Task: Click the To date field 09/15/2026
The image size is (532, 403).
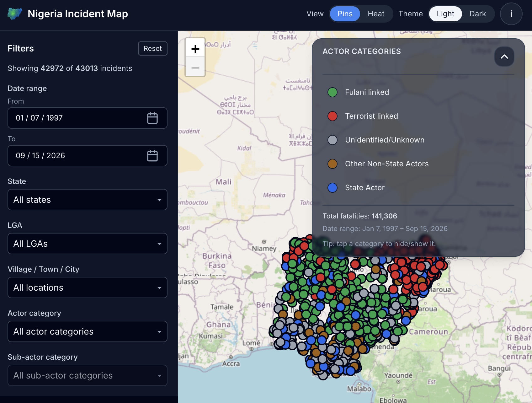Action: 88,156
